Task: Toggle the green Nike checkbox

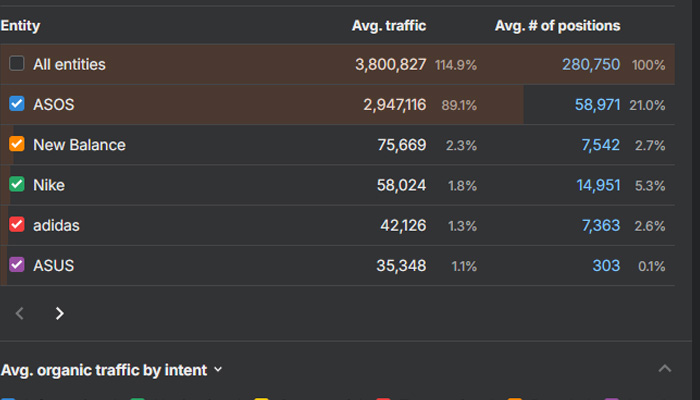Action: click(17, 184)
